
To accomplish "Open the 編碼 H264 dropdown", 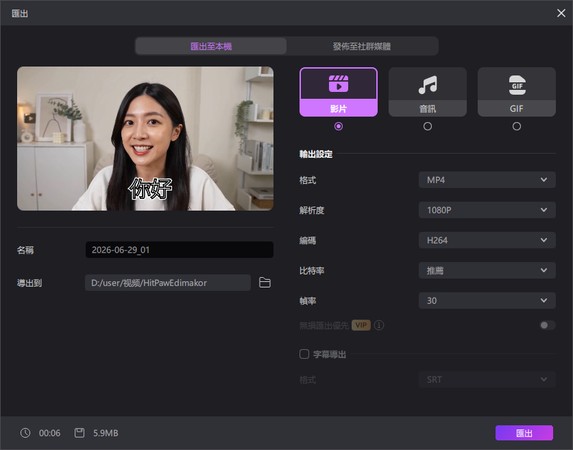I will coord(487,240).
